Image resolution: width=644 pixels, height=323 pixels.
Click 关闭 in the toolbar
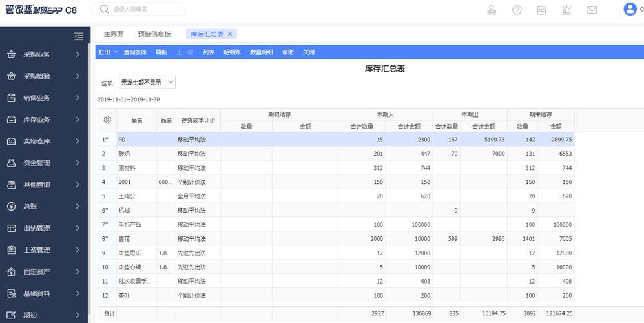[309, 52]
